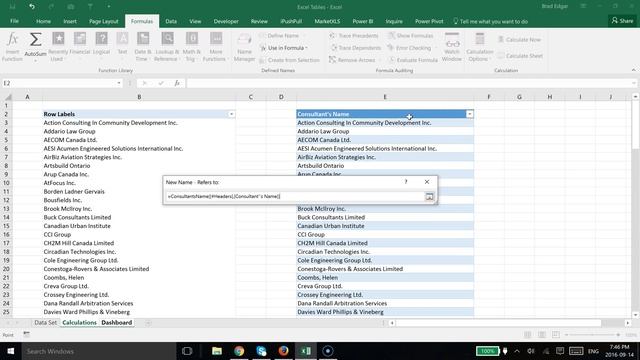
Task: Open Task View on taskbar
Action: tap(187, 351)
